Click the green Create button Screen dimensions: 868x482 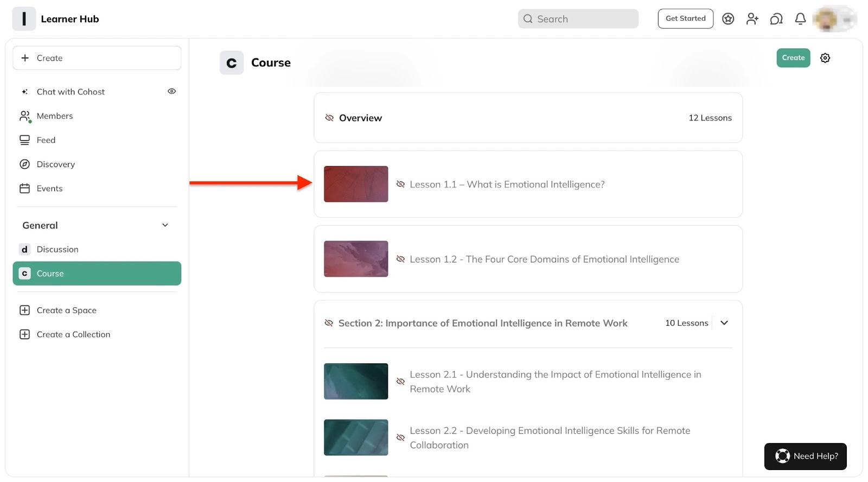tap(793, 58)
